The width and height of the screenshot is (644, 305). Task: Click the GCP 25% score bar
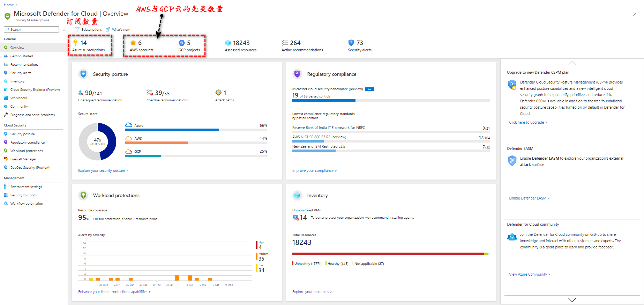click(196, 156)
